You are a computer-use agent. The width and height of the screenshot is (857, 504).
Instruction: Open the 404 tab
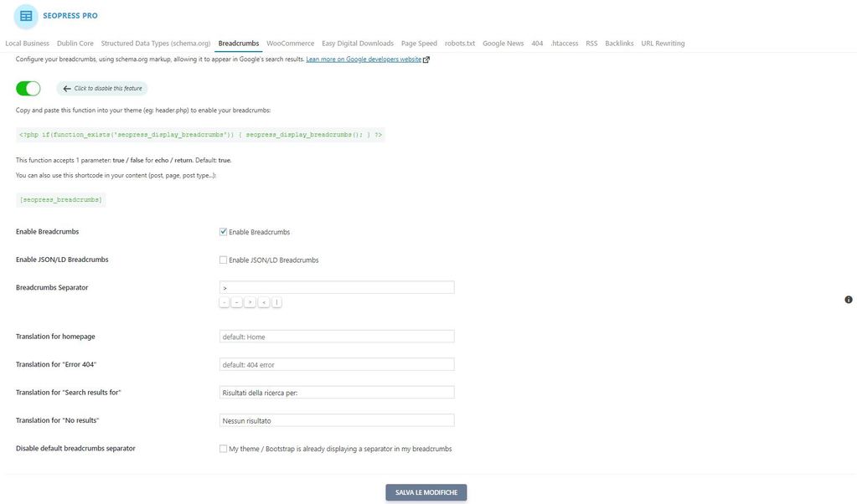pos(537,44)
